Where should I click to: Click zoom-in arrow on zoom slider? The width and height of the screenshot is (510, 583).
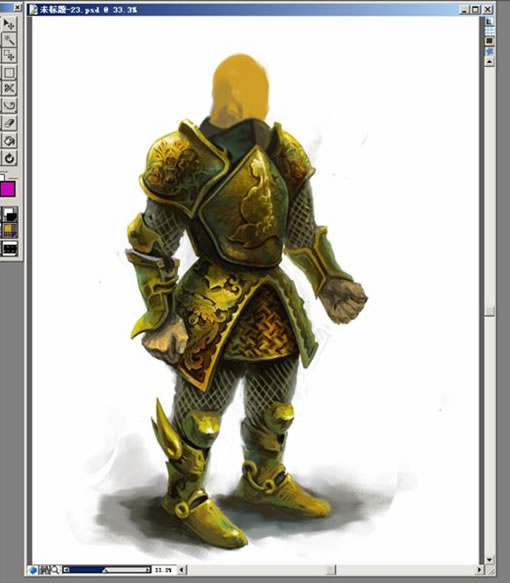coord(148,570)
